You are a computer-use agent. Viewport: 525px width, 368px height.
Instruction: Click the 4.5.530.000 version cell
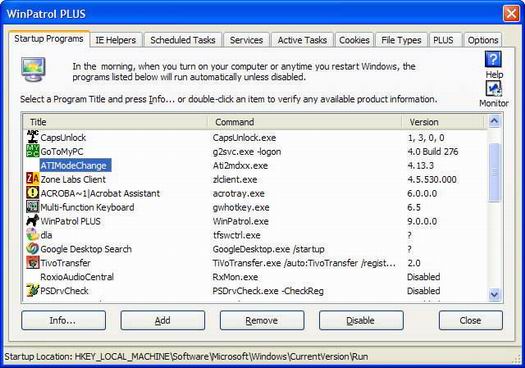432,179
